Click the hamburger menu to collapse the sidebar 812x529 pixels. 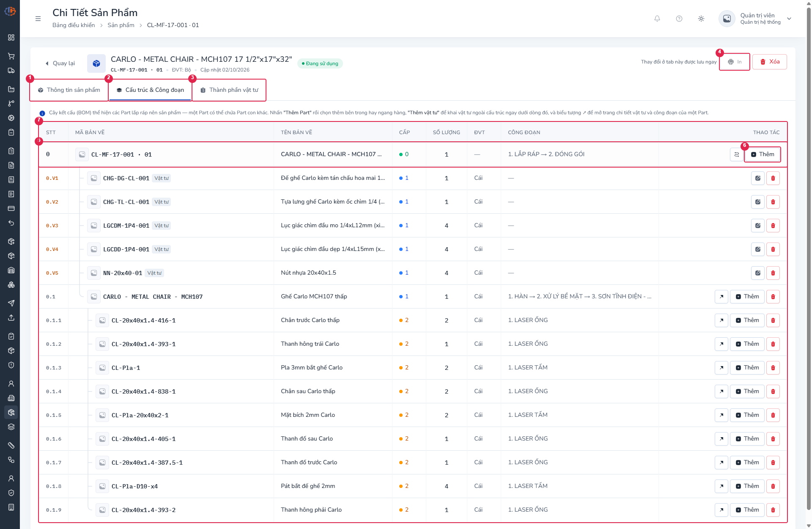[38, 19]
